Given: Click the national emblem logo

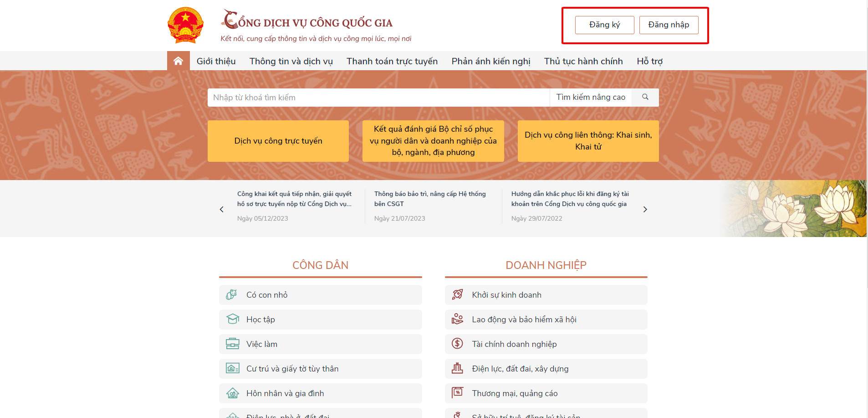Looking at the screenshot, I should point(185,25).
